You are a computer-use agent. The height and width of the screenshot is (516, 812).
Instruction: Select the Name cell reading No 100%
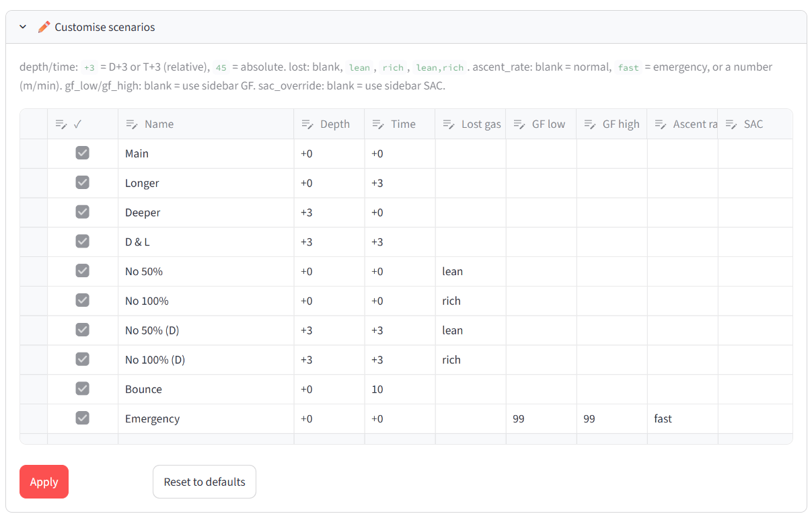click(x=206, y=301)
